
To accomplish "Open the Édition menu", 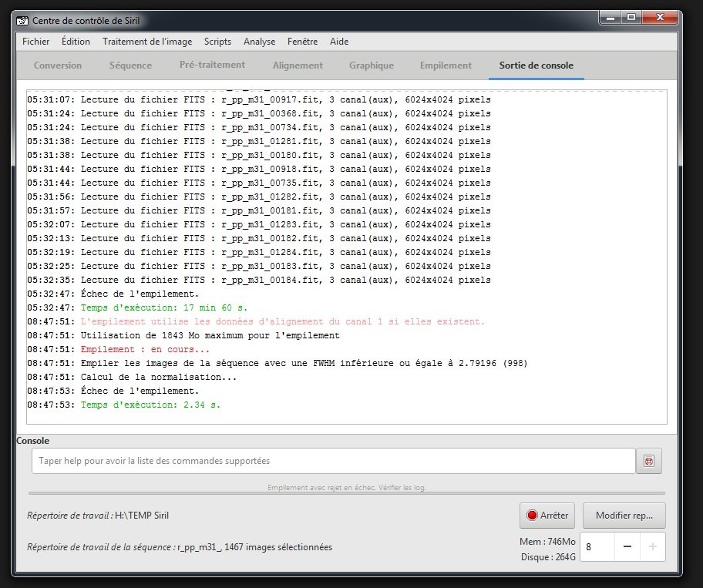I will (76, 42).
